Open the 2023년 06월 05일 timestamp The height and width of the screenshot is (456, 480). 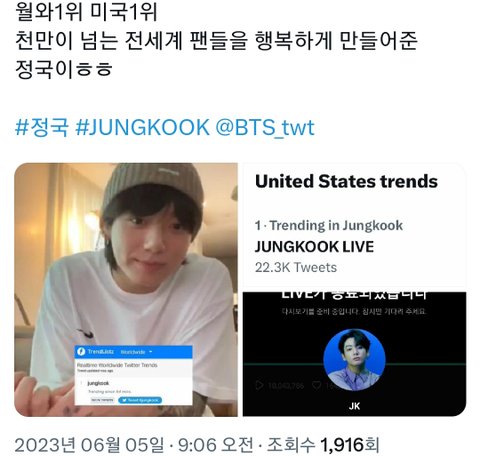click(x=89, y=445)
